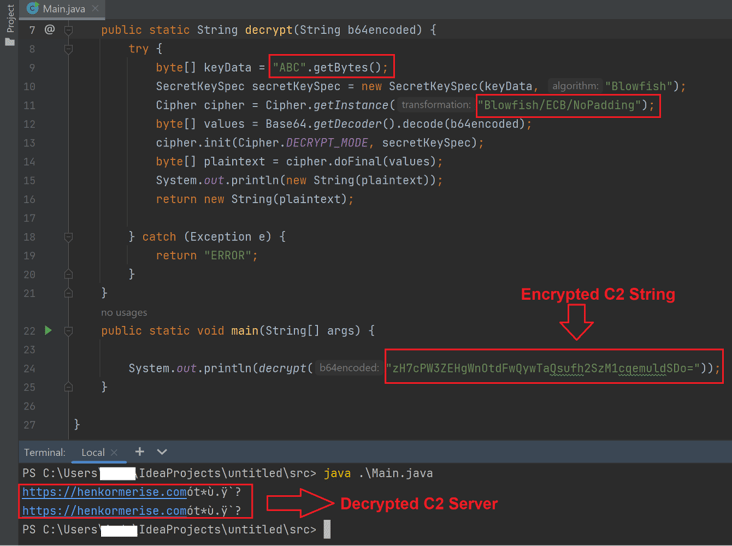The height and width of the screenshot is (546, 732).
Task: Click the encrypted base64 string on line 24
Action: coord(543,369)
